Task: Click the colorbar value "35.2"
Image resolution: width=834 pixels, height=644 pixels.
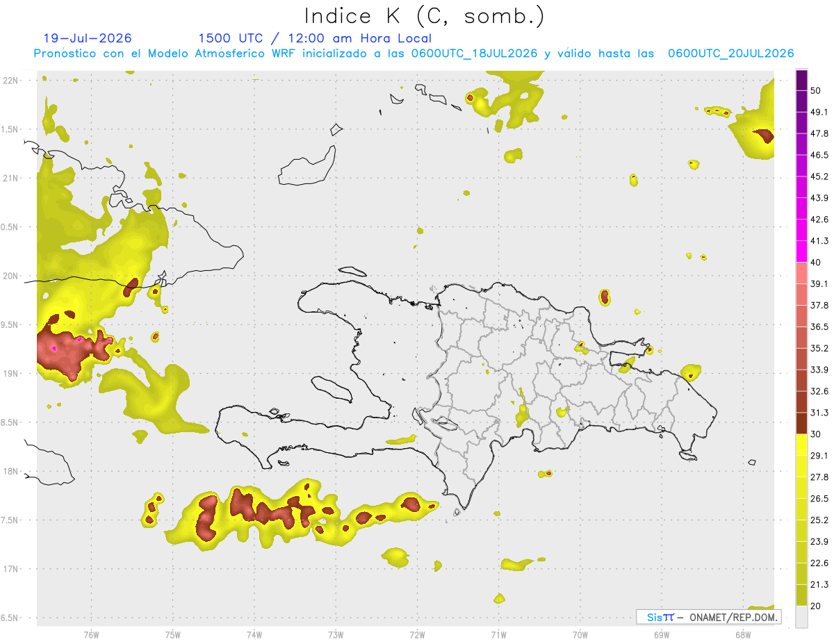Action: pos(819,348)
